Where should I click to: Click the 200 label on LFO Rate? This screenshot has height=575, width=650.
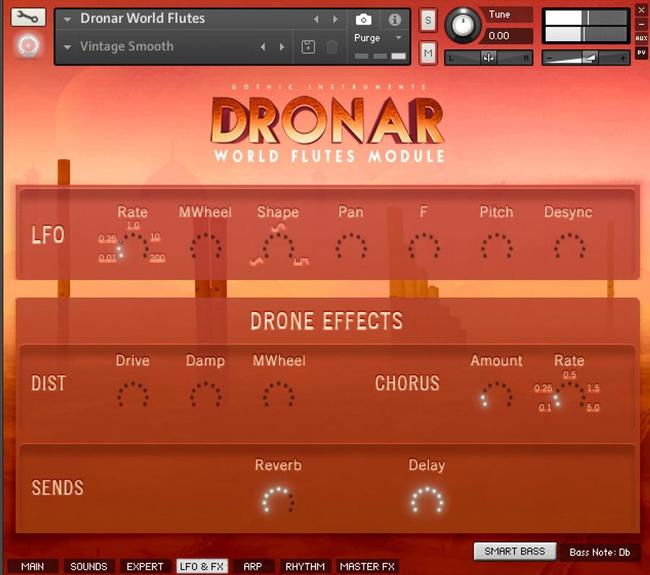[x=157, y=258]
